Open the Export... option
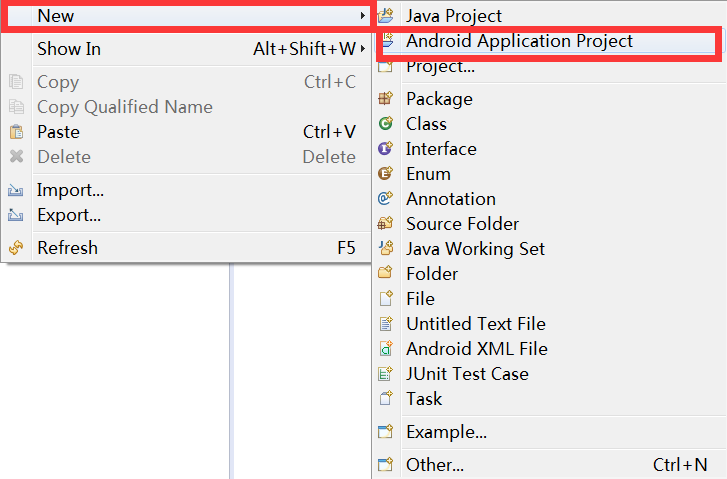 pos(69,214)
